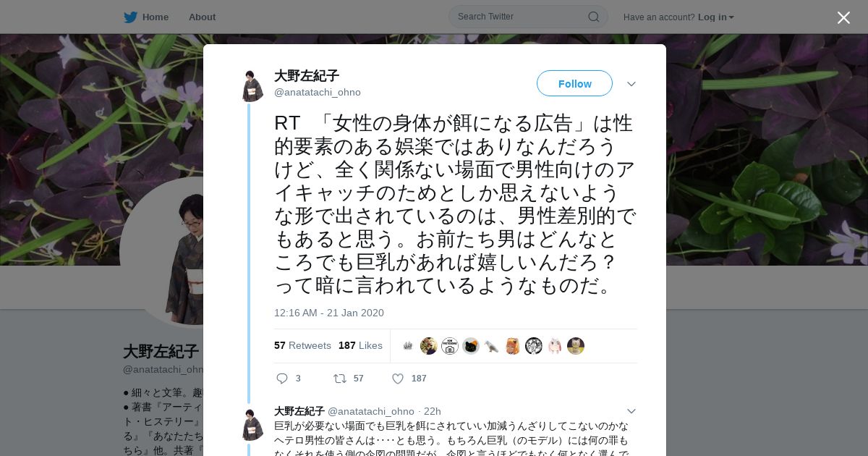Open the Log in dropdown
Screen dimensions: 868x456
716,17
